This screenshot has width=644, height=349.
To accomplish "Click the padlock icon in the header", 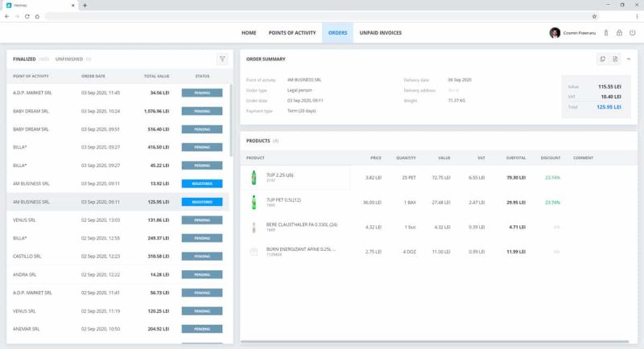I will (618, 33).
